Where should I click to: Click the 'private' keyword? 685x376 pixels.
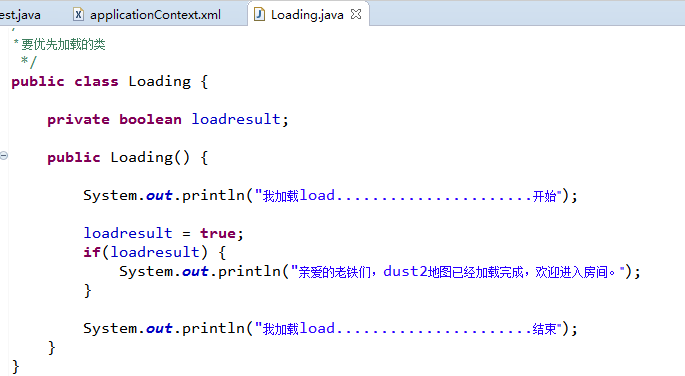[78, 120]
